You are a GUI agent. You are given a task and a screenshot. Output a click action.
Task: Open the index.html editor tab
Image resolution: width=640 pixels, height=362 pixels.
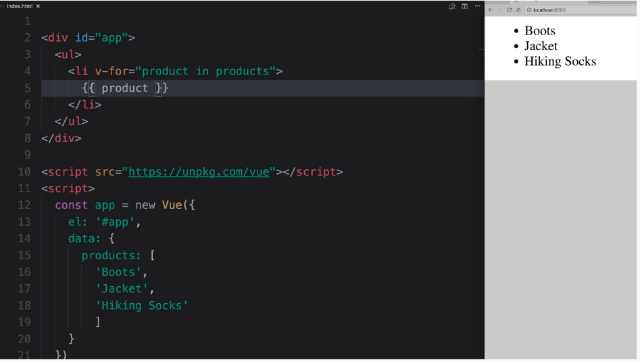19,6
